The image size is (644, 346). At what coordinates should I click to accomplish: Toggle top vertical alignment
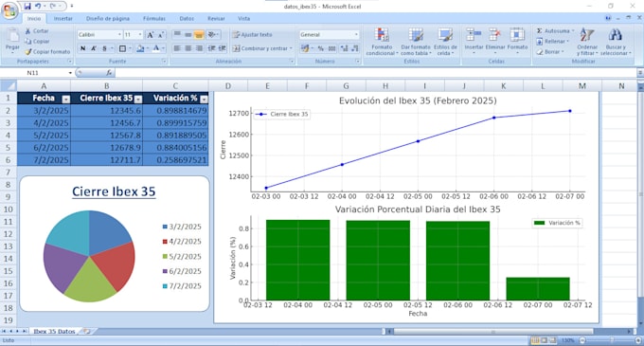tap(177, 35)
